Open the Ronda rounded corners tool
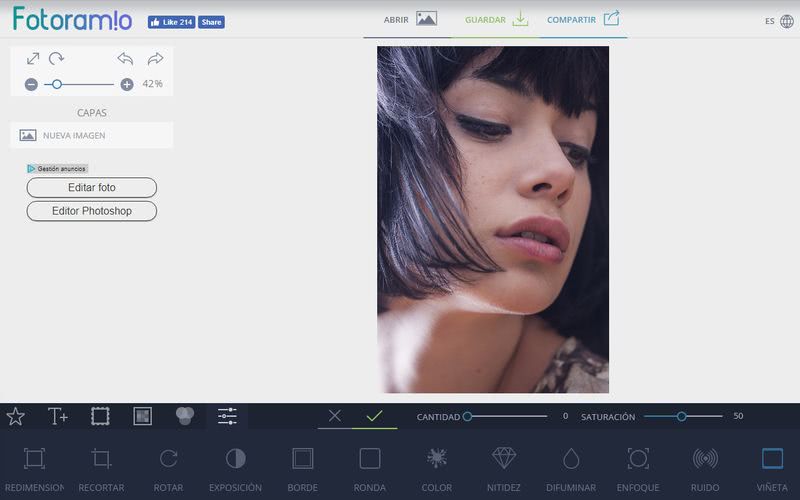This screenshot has width=800, height=500. [x=370, y=469]
